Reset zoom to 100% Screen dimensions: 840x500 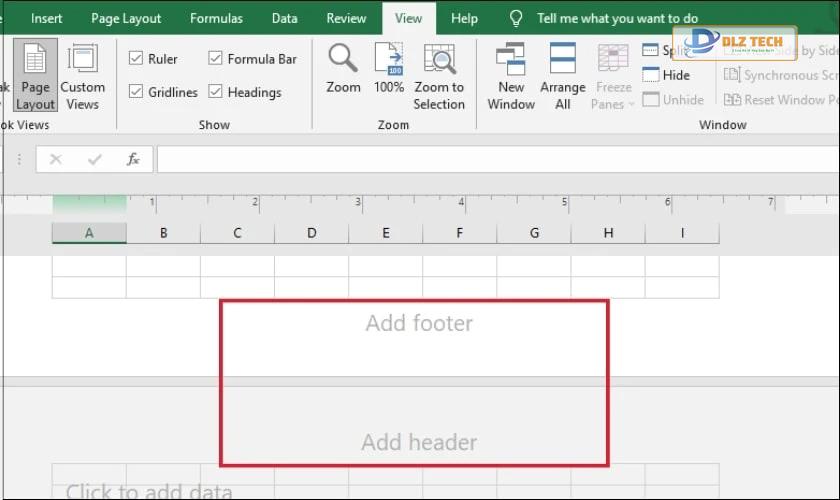coord(389,68)
